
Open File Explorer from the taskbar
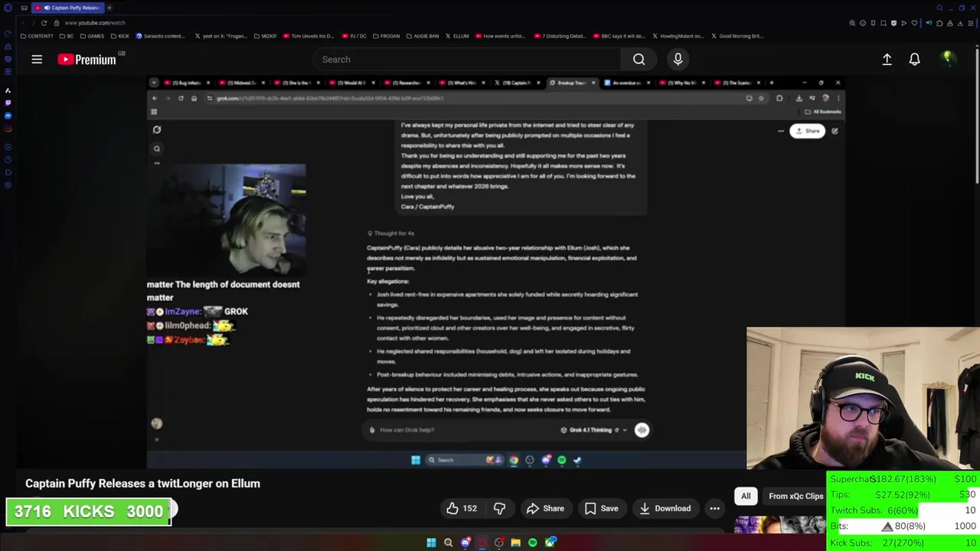pyautogui.click(x=515, y=543)
